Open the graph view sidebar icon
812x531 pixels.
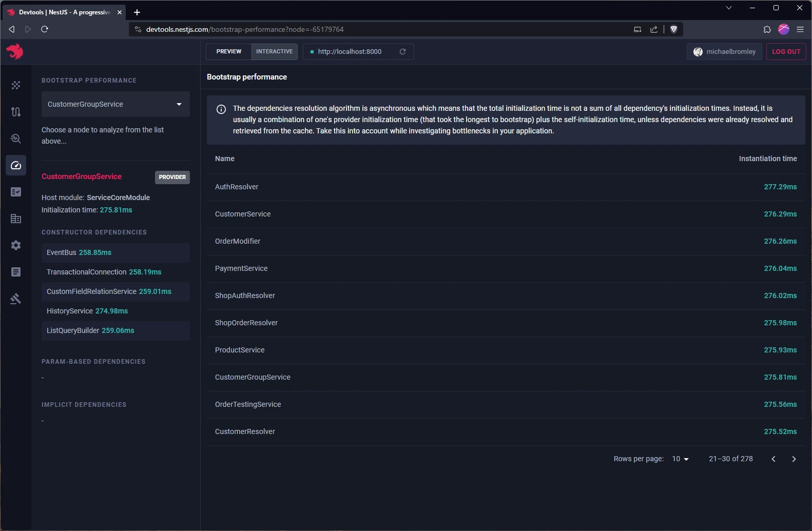16,85
